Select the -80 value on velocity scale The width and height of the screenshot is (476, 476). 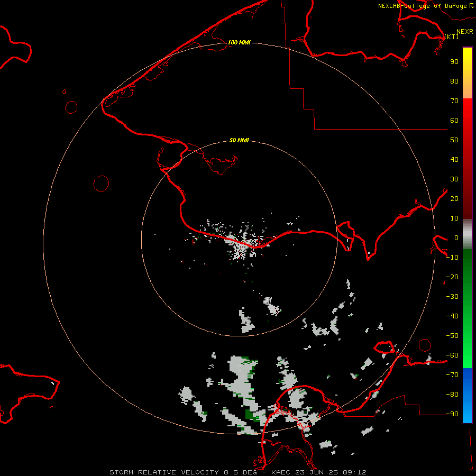[452, 395]
